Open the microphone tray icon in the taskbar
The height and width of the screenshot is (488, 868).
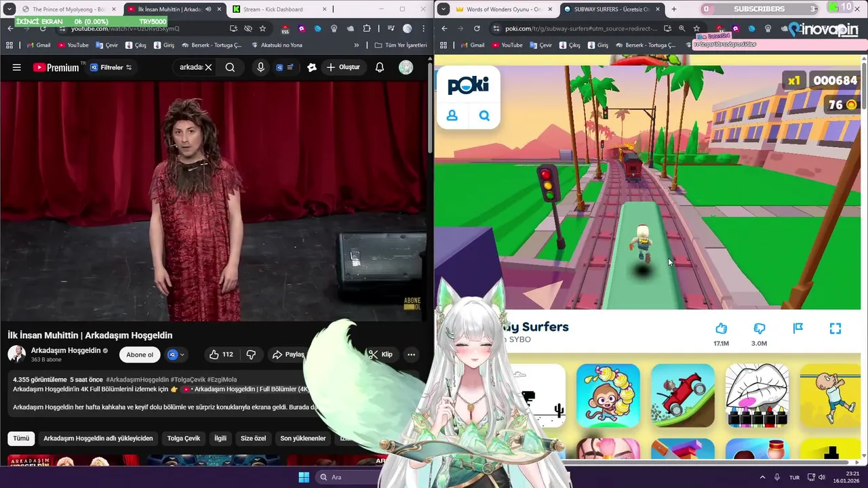click(x=777, y=477)
